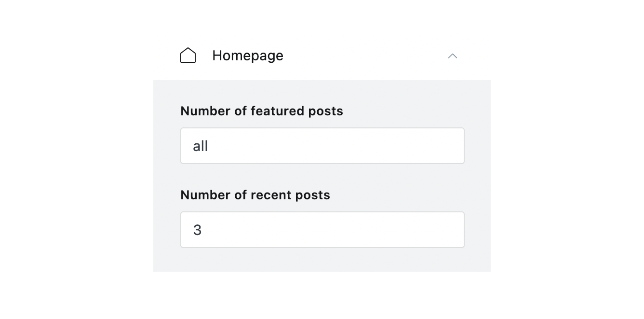Focus the Number of featured posts field

[322, 146]
